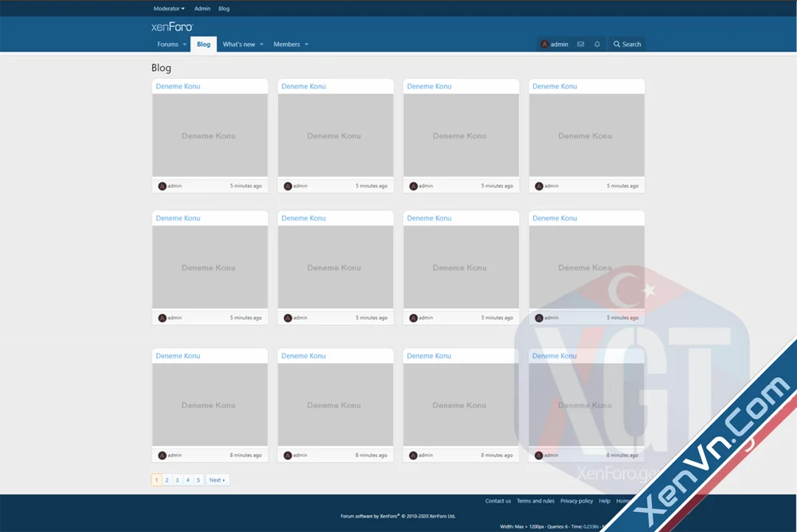The height and width of the screenshot is (532, 797).
Task: Open the first Deneme Konu blog post
Action: (178, 85)
